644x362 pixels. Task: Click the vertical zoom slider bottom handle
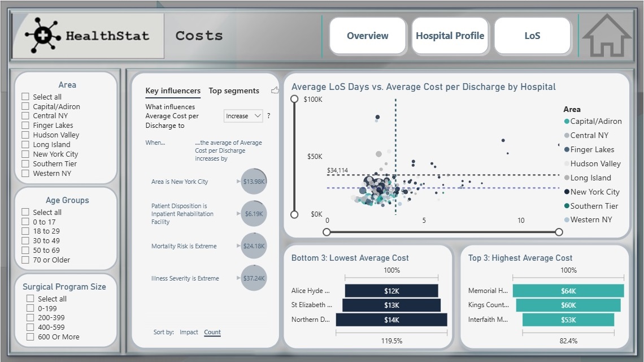click(x=294, y=214)
